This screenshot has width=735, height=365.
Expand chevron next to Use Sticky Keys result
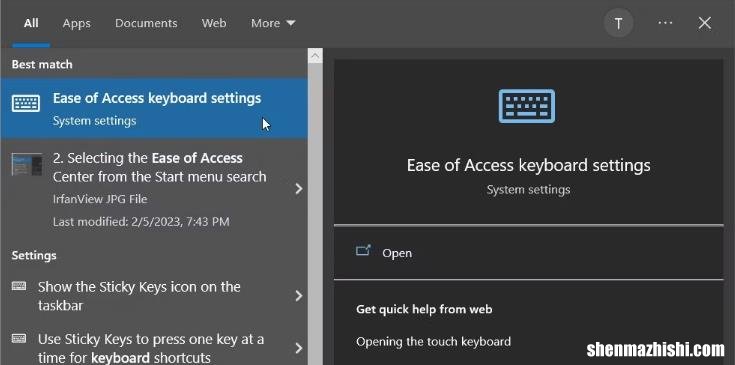(299, 348)
